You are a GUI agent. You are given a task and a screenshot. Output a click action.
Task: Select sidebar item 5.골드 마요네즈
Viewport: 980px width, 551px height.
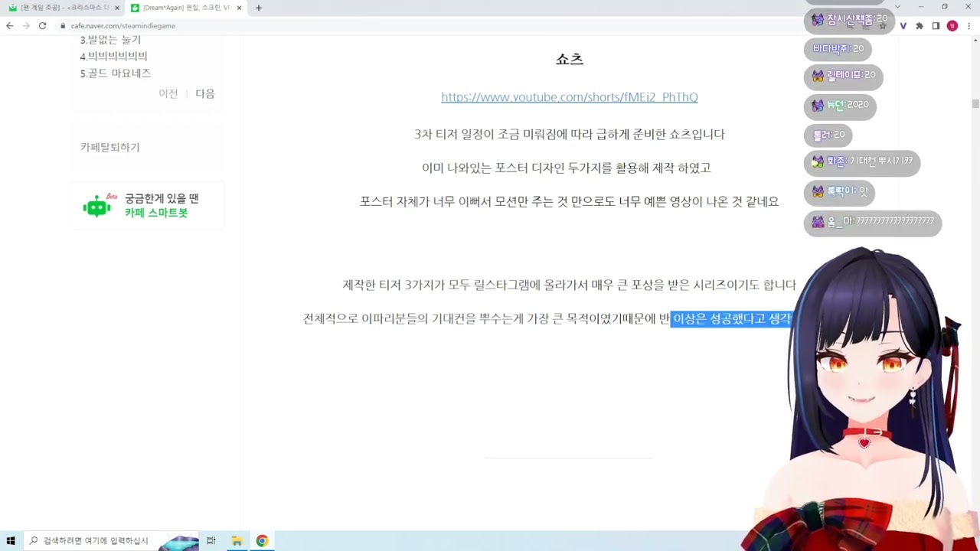coord(116,73)
